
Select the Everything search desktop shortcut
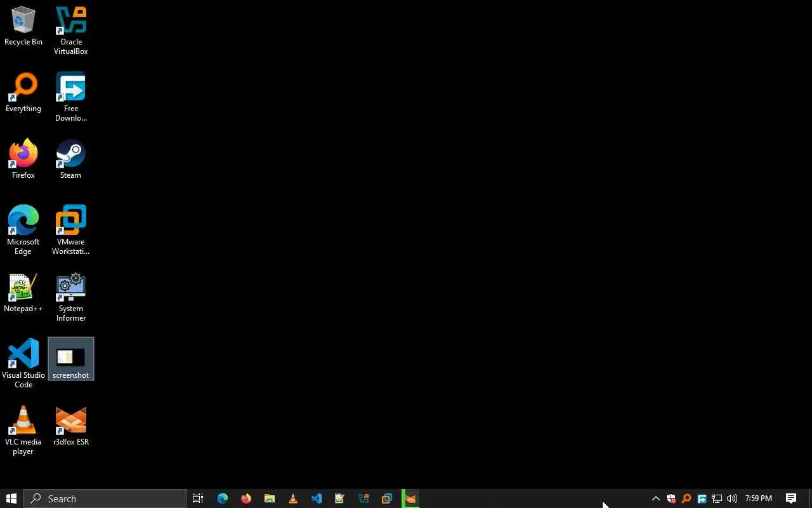coord(23,93)
